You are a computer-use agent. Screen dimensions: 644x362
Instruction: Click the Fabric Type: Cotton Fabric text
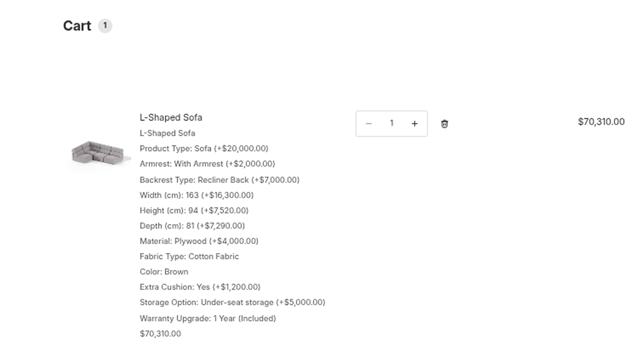click(189, 256)
